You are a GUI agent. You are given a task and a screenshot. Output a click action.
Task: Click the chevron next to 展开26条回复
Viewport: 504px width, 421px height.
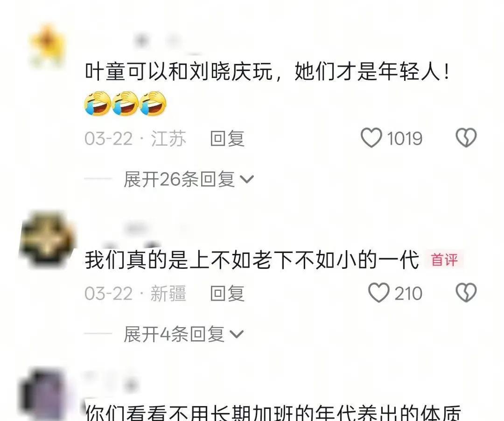pyautogui.click(x=247, y=180)
